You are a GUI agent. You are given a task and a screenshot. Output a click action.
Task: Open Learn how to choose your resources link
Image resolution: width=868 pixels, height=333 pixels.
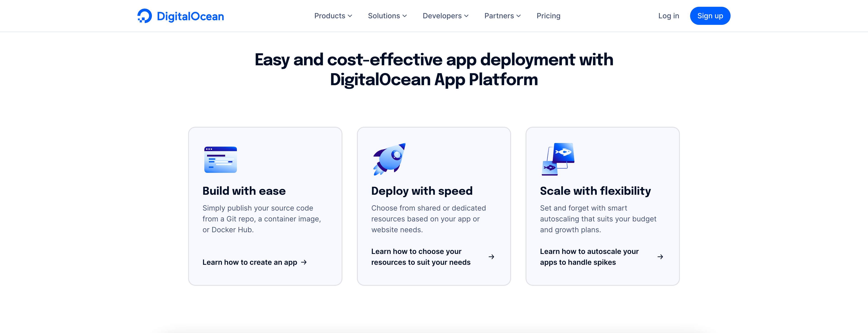click(x=421, y=257)
